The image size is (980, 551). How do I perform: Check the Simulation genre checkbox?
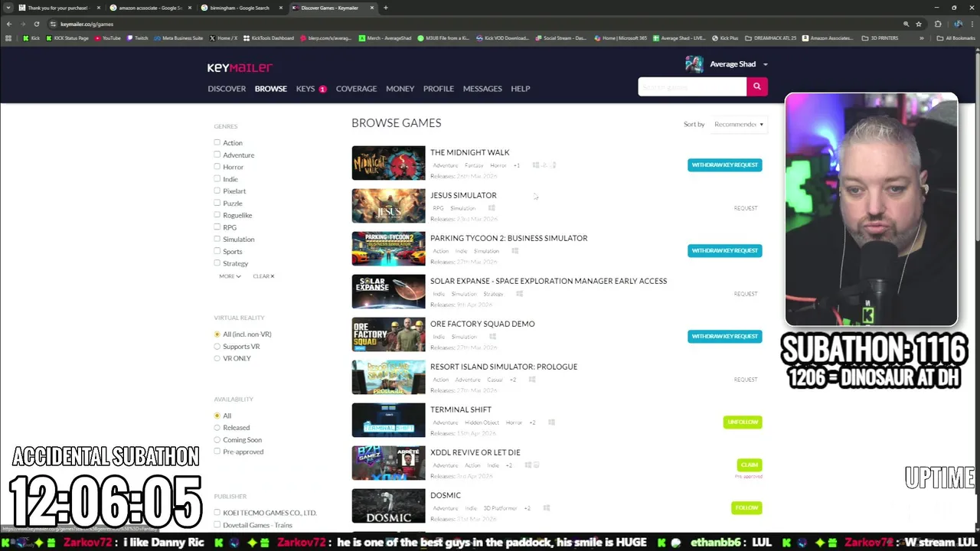pos(217,239)
